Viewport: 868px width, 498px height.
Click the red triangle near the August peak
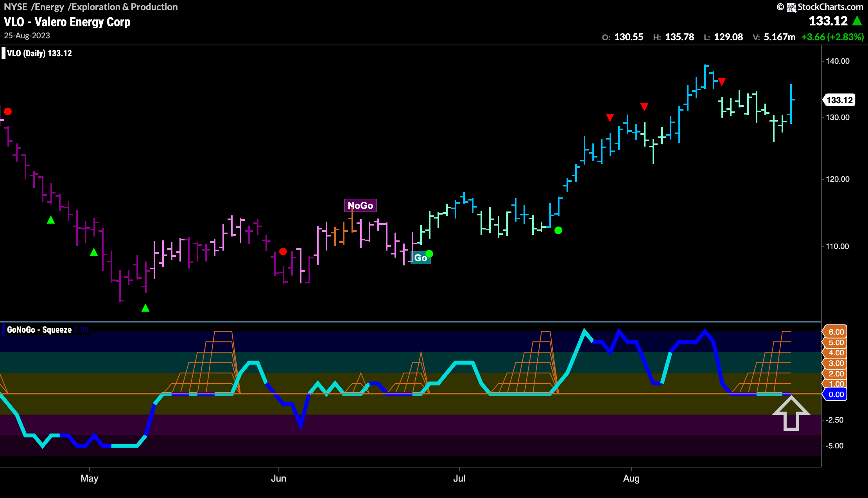click(x=722, y=82)
